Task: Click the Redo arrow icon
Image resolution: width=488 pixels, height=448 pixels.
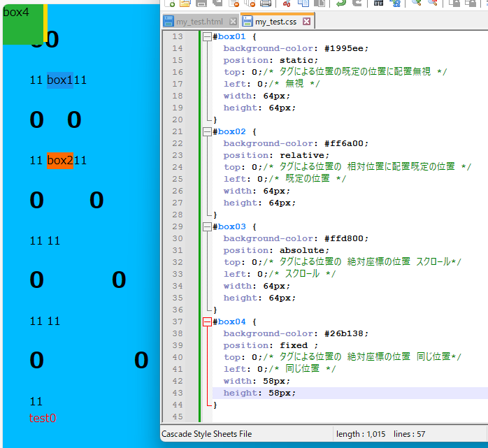Action: pos(357,3)
